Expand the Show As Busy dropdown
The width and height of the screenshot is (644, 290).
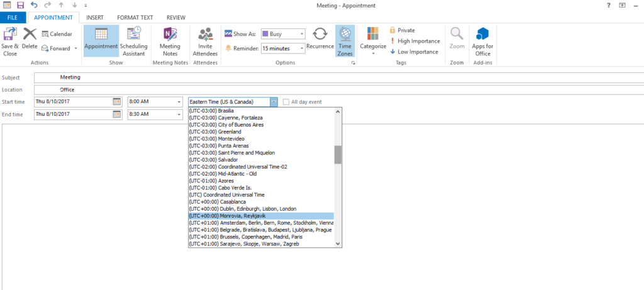click(302, 34)
